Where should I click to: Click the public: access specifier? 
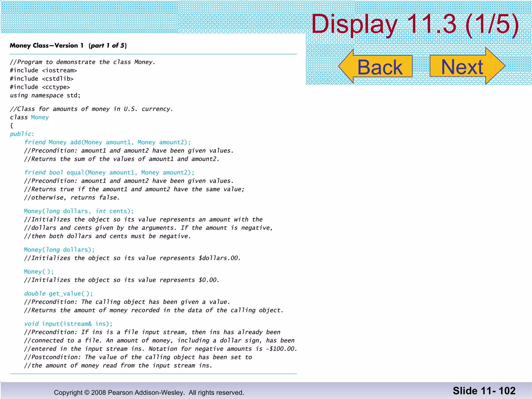22,134
